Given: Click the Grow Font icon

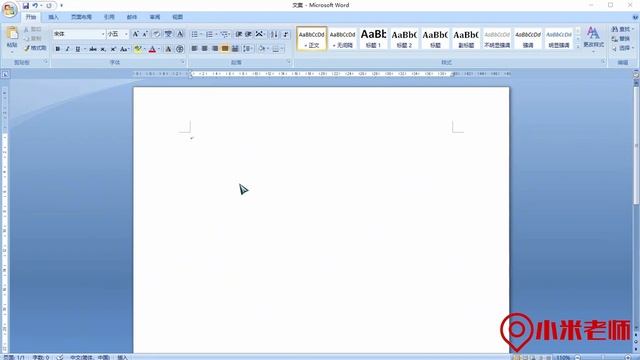Looking at the screenshot, I should click(x=136, y=34).
